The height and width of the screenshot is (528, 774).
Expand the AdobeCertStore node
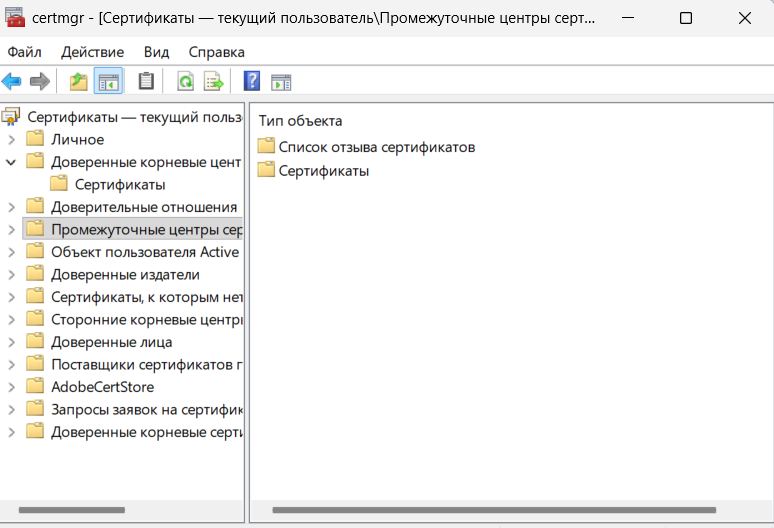(x=12, y=387)
